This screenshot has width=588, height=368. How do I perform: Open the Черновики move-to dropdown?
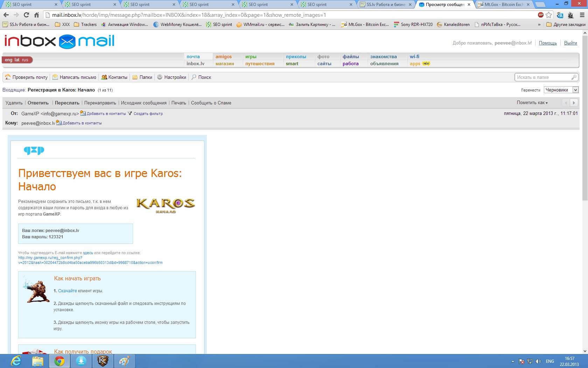click(x=561, y=90)
